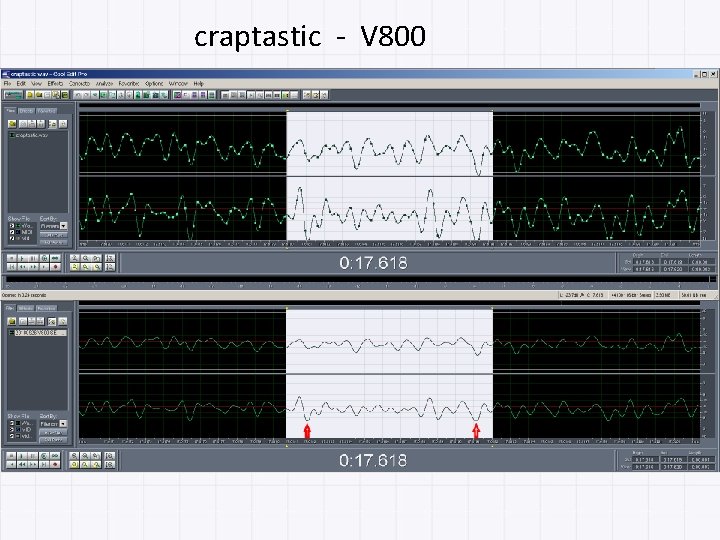Click Play in upper editor transport
Image resolution: width=720 pixels, height=540 pixels.
click(x=22, y=258)
